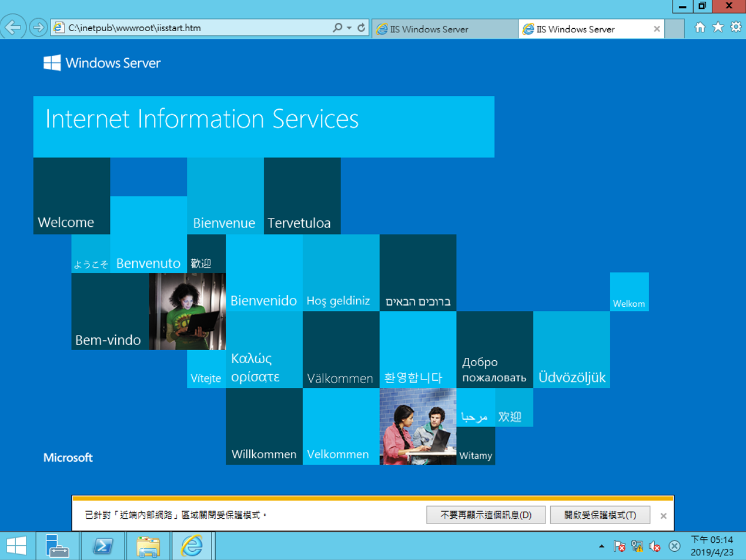Click the Vítejte tile
The image size is (746, 560).
pos(206,369)
